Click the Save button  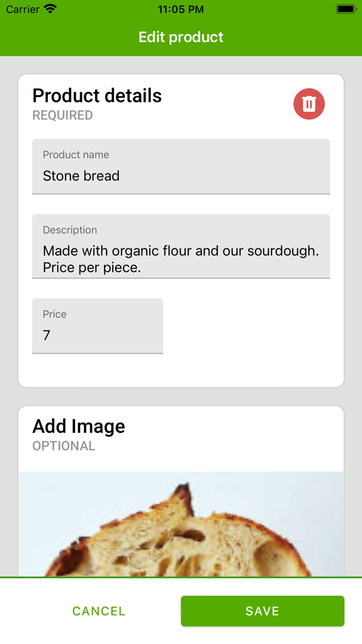pos(262,611)
